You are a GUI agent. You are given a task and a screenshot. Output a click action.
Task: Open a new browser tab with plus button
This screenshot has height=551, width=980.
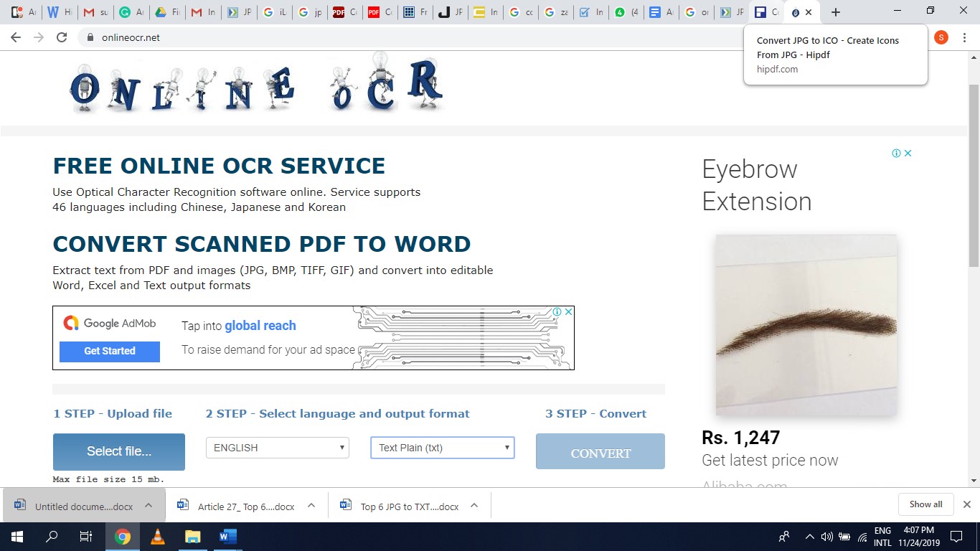pyautogui.click(x=835, y=12)
